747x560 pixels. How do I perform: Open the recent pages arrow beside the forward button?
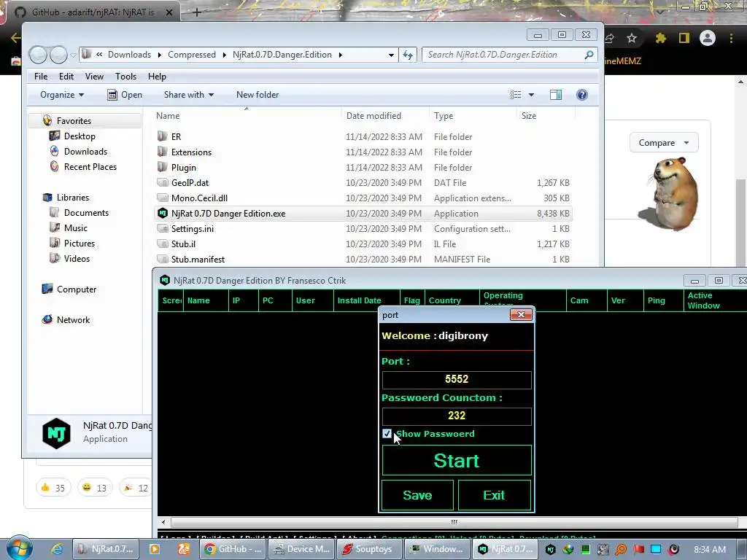coord(73,55)
